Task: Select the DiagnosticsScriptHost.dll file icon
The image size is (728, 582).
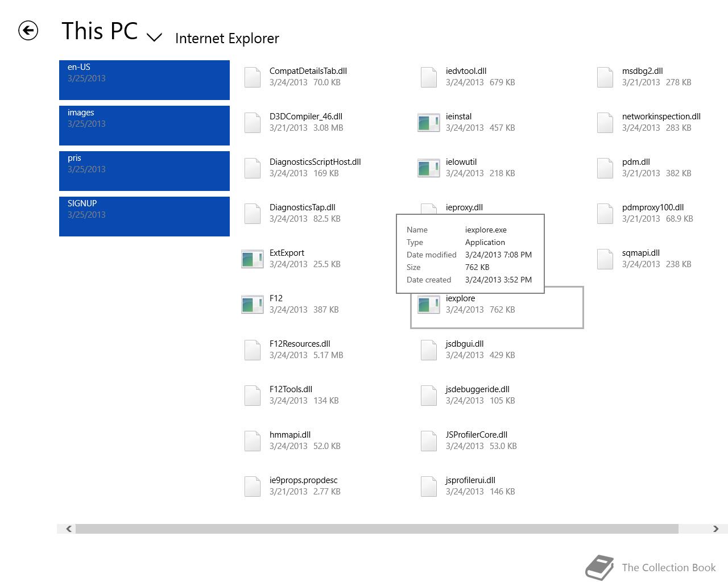Action: click(253, 168)
